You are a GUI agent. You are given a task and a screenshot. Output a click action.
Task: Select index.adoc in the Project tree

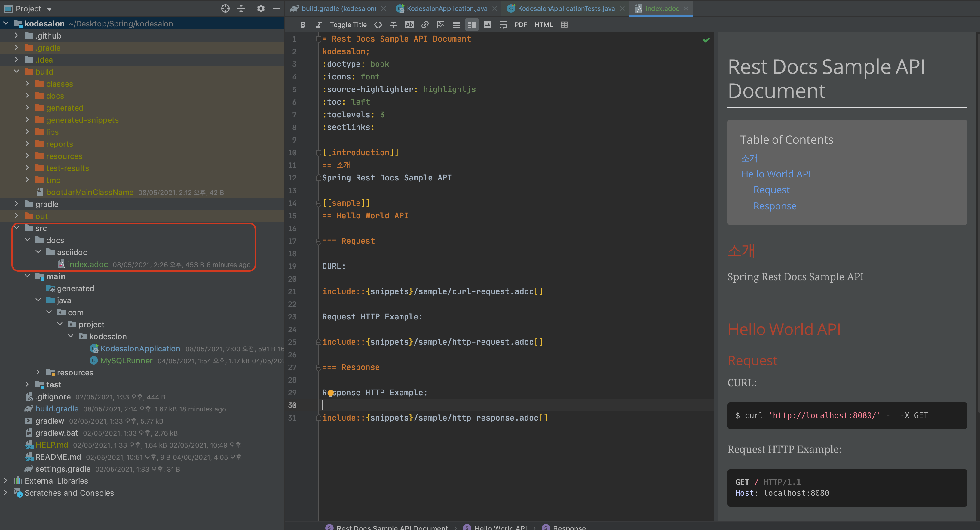[x=88, y=264]
